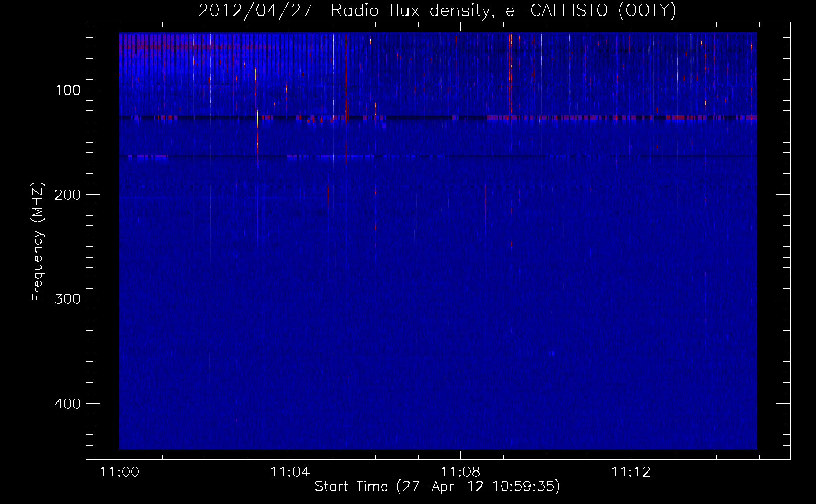Click the plot title '2012/04/27 Radio flux density, e-CALLISTO (OOTY)'
The width and height of the screenshot is (816, 504).
pos(437,10)
